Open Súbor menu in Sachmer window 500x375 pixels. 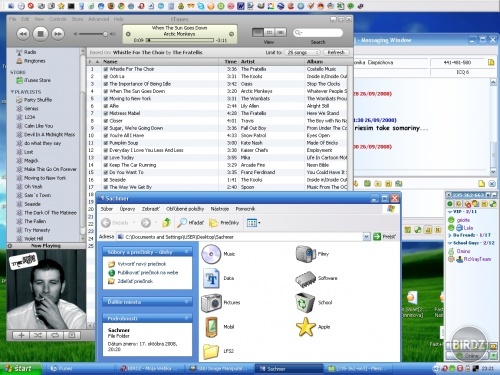[107, 209]
